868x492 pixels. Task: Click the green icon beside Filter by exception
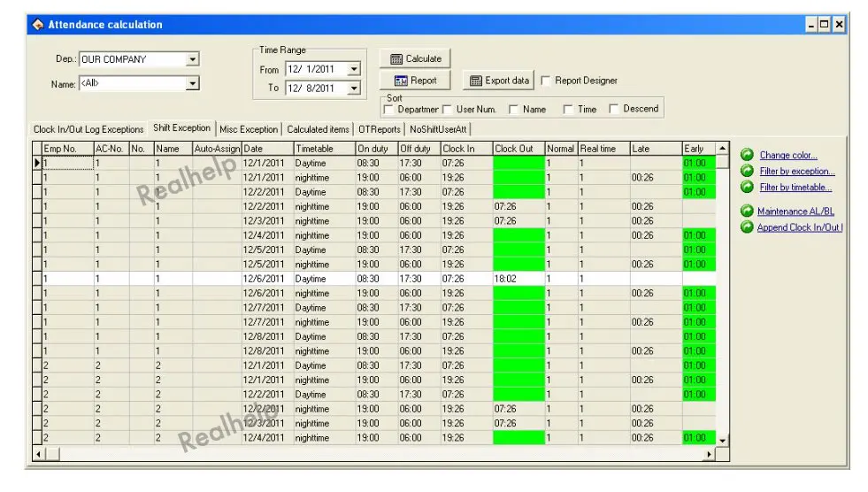click(747, 171)
